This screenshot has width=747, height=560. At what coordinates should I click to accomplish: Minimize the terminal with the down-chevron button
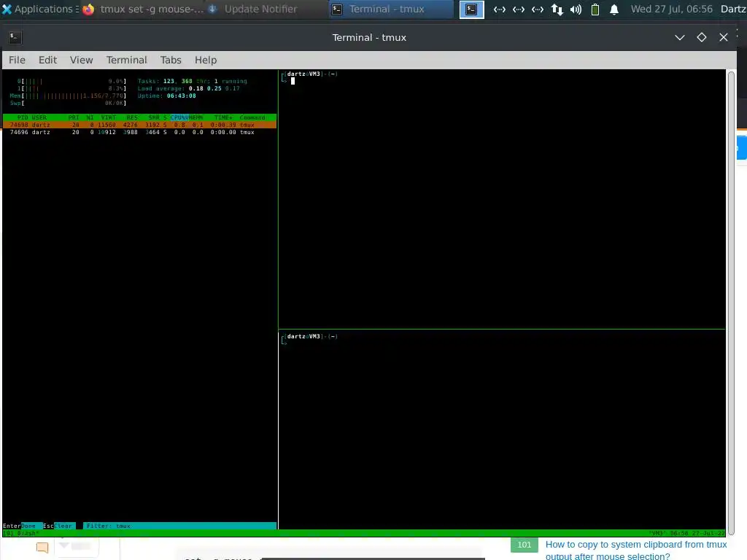point(680,37)
